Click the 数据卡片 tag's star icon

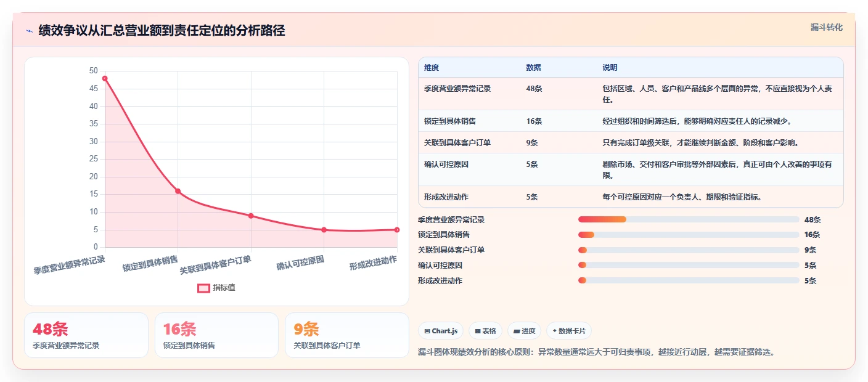pyautogui.click(x=555, y=331)
